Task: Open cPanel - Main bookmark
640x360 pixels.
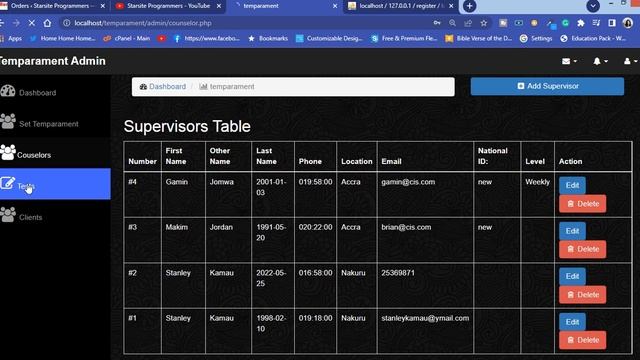Action: pyautogui.click(x=127, y=38)
